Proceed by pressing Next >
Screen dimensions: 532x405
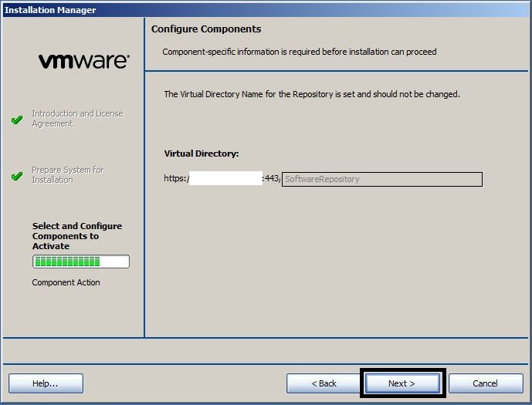coord(402,383)
